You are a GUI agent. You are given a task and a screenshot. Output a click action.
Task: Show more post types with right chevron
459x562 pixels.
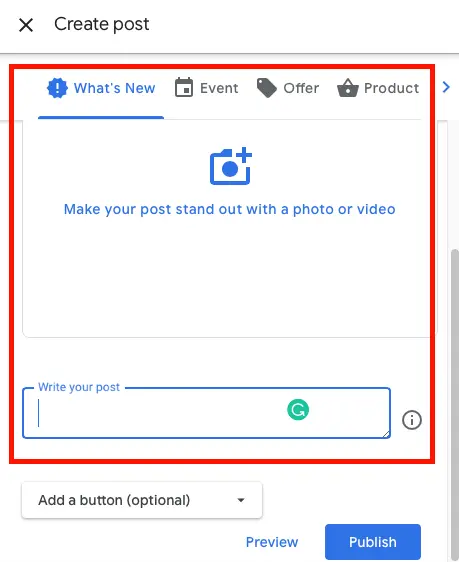tap(446, 87)
